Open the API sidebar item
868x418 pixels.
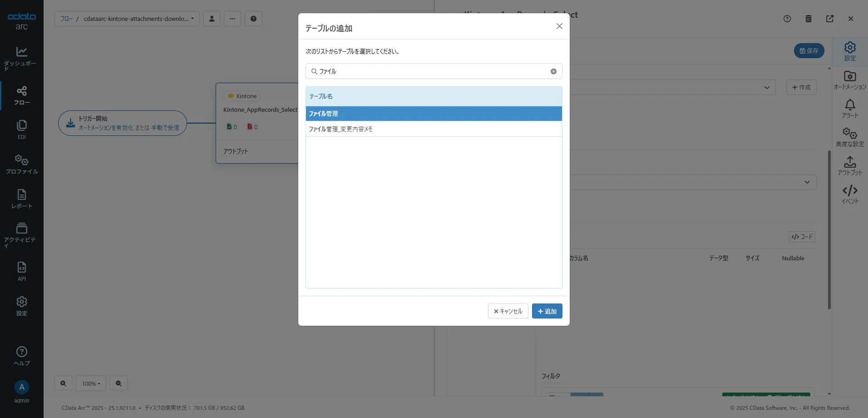pyautogui.click(x=21, y=271)
